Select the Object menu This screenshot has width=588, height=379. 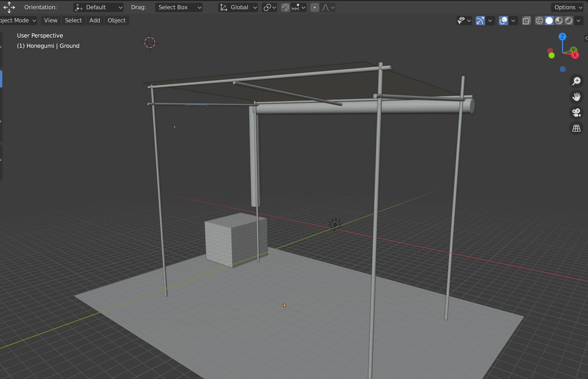(x=116, y=20)
